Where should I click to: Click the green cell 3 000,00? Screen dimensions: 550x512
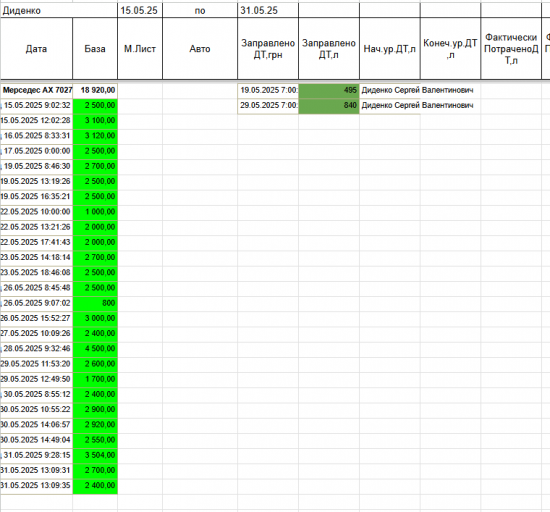pyautogui.click(x=95, y=318)
